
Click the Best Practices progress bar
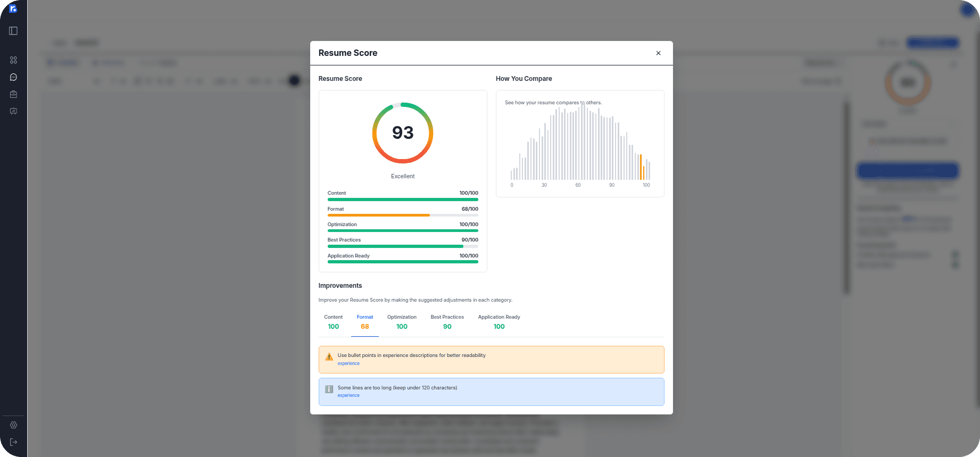tap(403, 246)
